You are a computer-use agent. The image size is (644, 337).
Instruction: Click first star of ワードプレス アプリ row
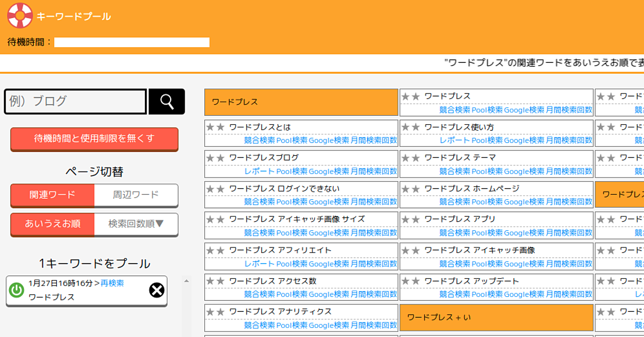point(406,220)
